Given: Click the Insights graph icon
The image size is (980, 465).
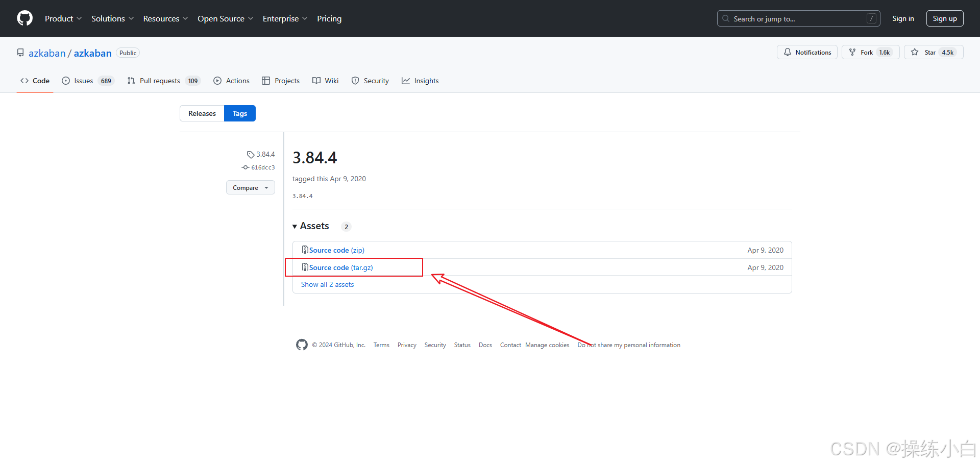Looking at the screenshot, I should tap(406, 81).
